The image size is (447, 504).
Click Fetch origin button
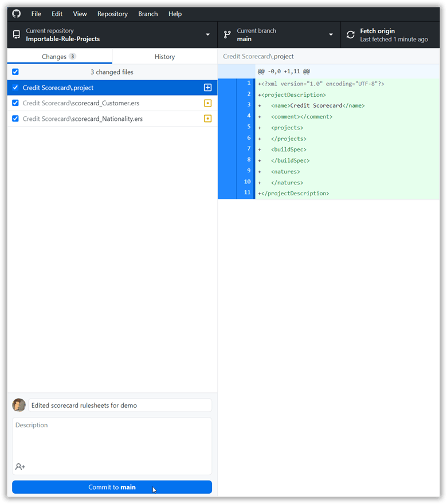tap(390, 35)
